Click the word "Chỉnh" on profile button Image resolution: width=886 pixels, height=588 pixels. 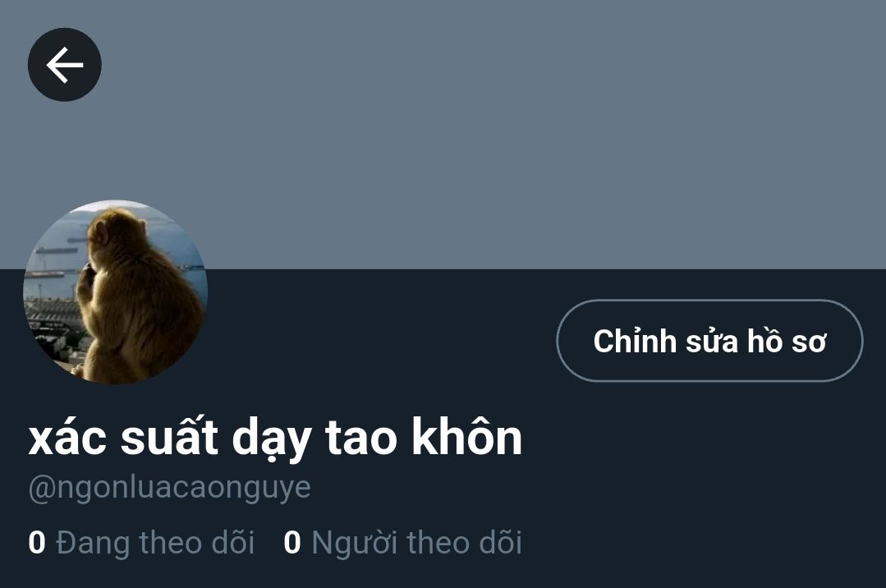(x=635, y=341)
